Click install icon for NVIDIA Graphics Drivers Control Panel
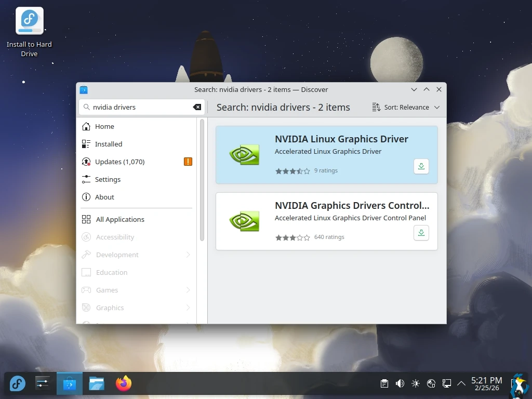This screenshot has height=399, width=532. coord(421,233)
